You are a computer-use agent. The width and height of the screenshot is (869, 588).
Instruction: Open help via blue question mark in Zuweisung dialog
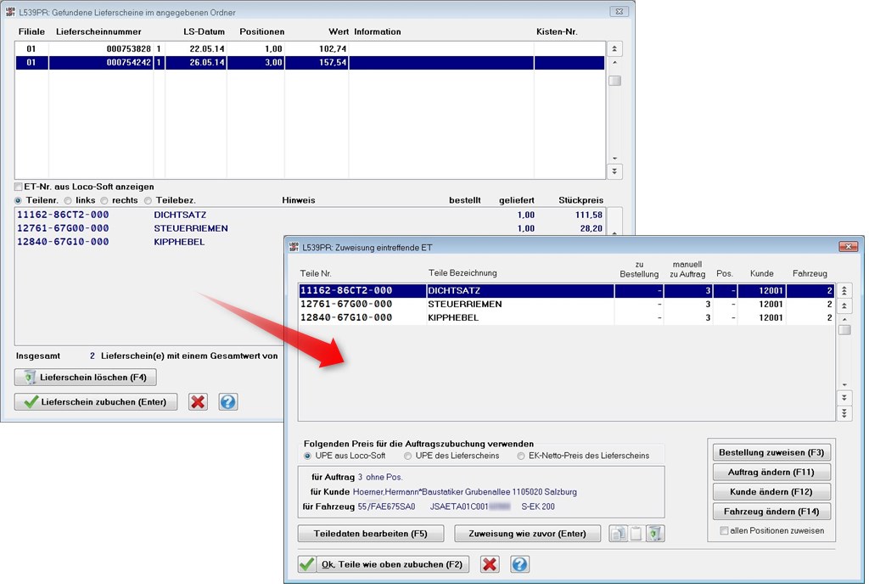(x=519, y=564)
